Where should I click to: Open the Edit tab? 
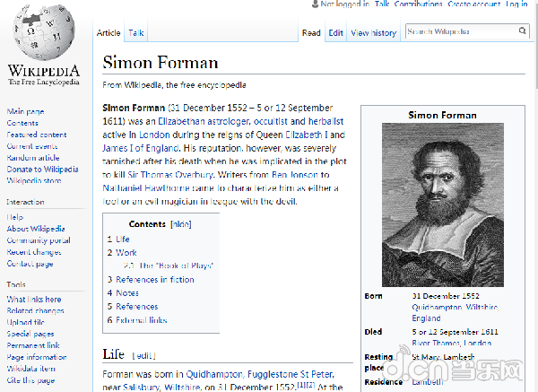[x=335, y=33]
